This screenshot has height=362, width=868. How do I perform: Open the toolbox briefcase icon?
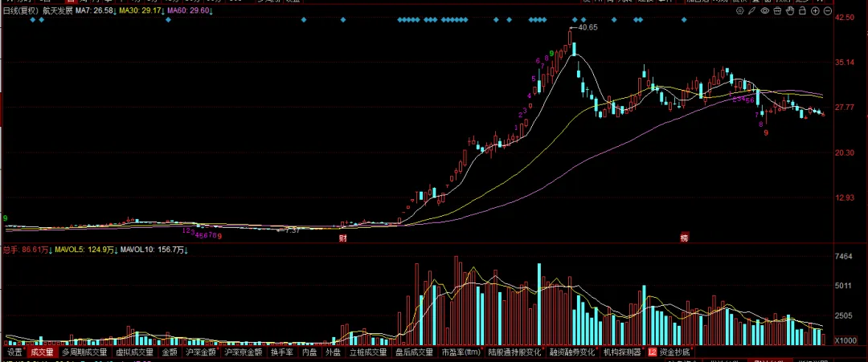(778, 10)
